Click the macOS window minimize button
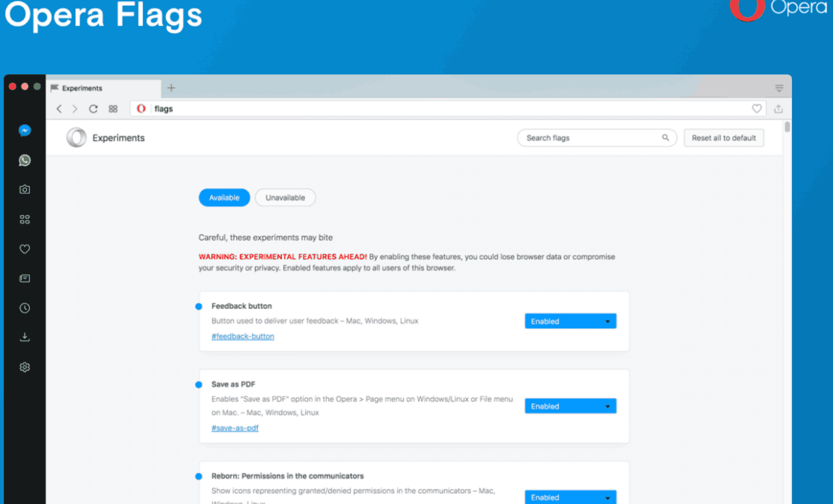This screenshot has width=833, height=504. 25,87
